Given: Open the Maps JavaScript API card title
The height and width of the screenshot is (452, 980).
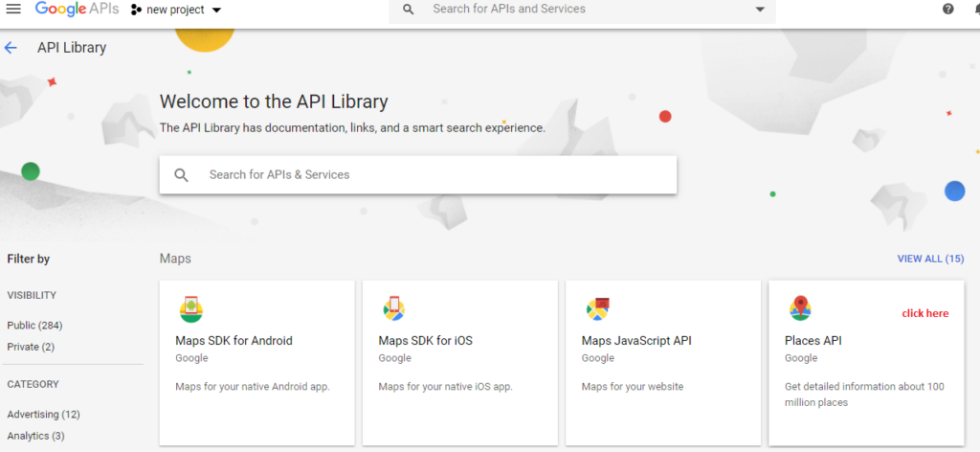Looking at the screenshot, I should click(636, 341).
